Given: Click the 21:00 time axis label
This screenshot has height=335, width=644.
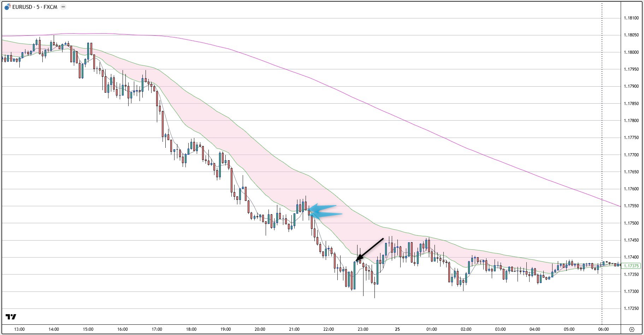Looking at the screenshot, I should 294,329.
